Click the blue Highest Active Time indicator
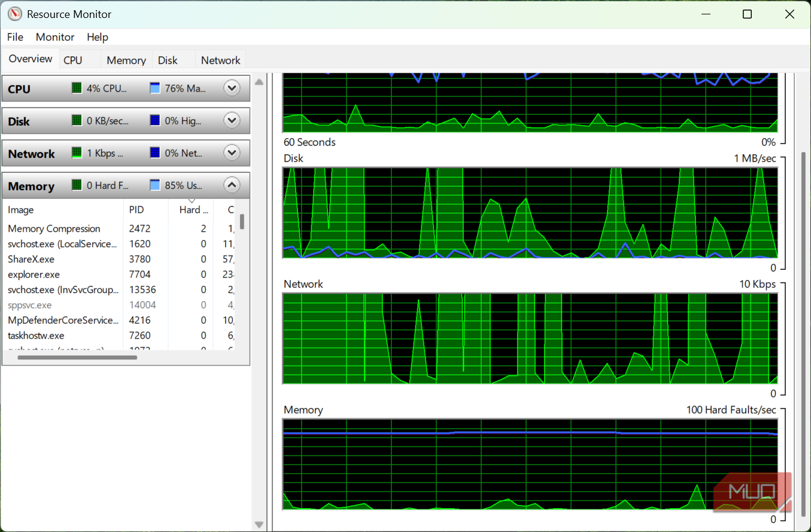811x532 pixels. pos(155,120)
